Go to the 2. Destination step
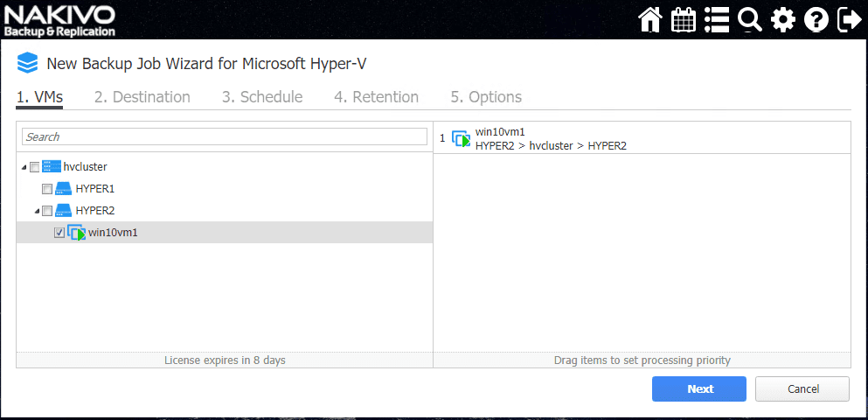 coord(142,97)
